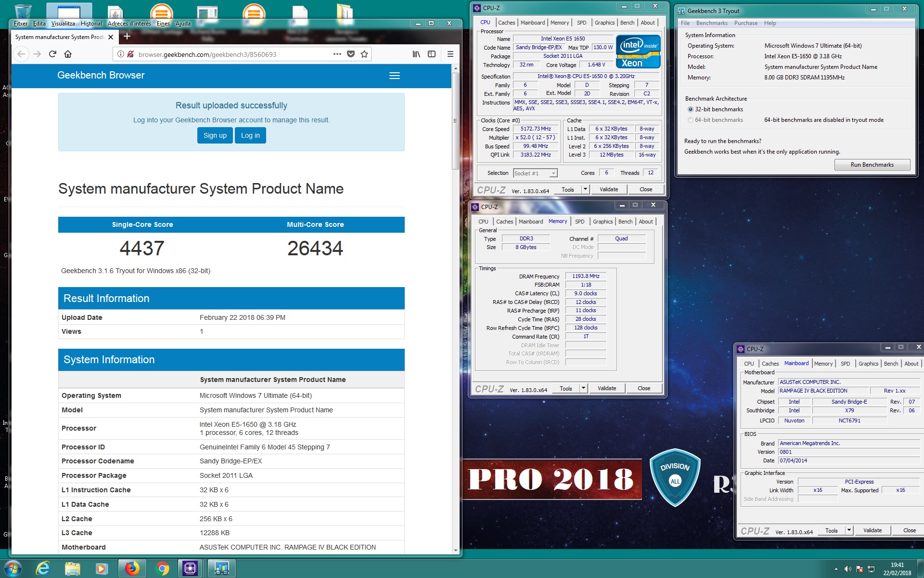Viewport: 924px width, 578px height.
Task: Close the System manufacturer tab
Action: (111, 37)
